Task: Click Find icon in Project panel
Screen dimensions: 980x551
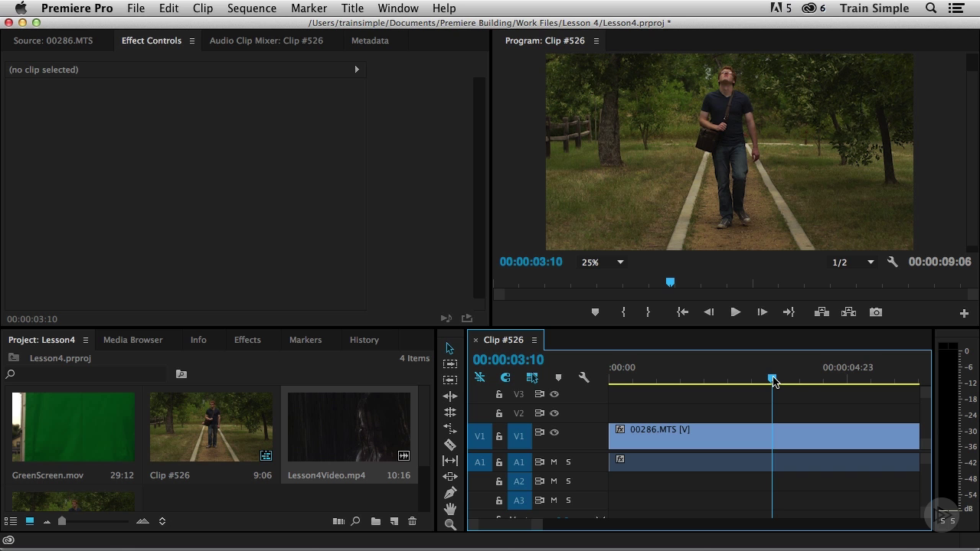Action: pos(355,521)
